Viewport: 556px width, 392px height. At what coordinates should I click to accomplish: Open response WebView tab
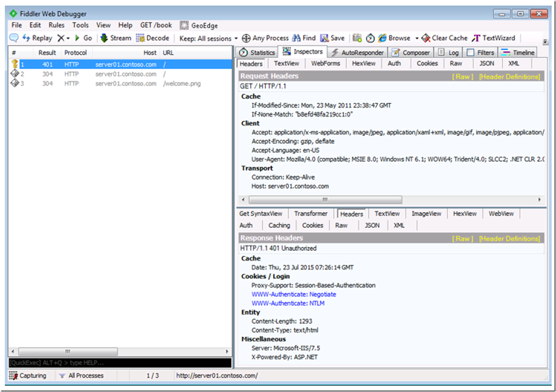(x=501, y=214)
